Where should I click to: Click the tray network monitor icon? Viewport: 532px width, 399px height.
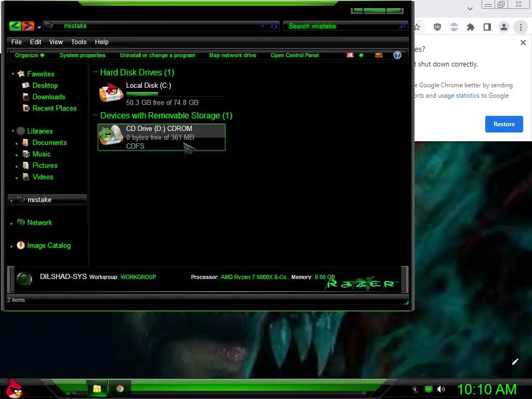[x=428, y=389]
